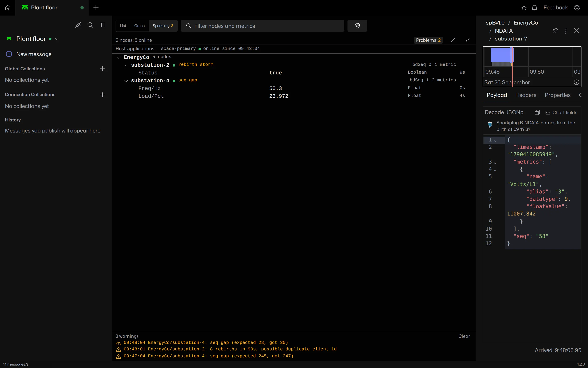Open the Plant floor connection dropdown
Viewport: 588px width, 368px height.
(57, 39)
